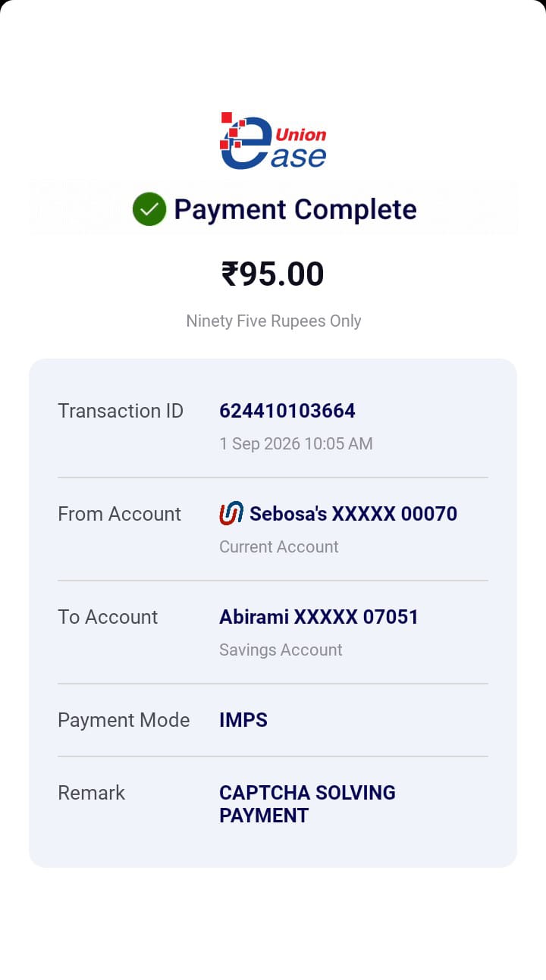
Task: Click the Current Account subtitle
Action: pyautogui.click(x=279, y=546)
